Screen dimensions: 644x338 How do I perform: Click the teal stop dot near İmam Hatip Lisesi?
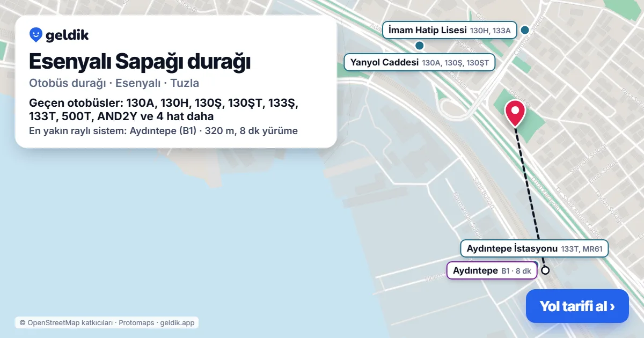pyautogui.click(x=525, y=30)
